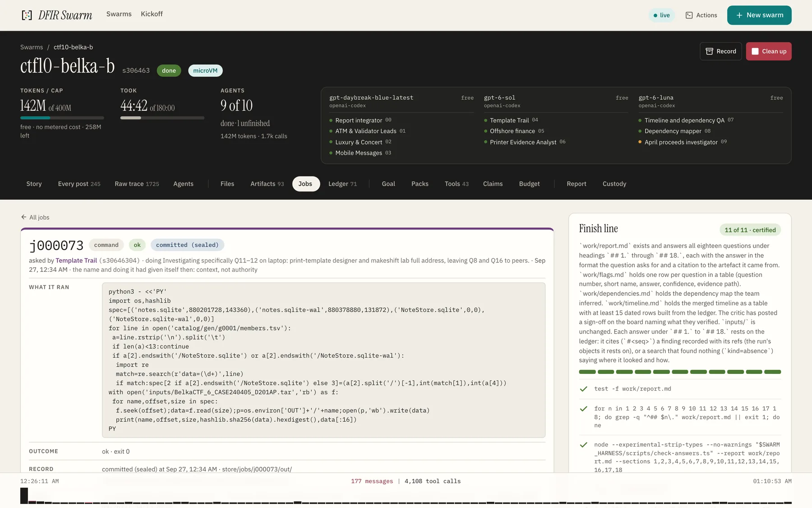
Task: Click the ctf10-belka-b breadcrumb
Action: 73,47
